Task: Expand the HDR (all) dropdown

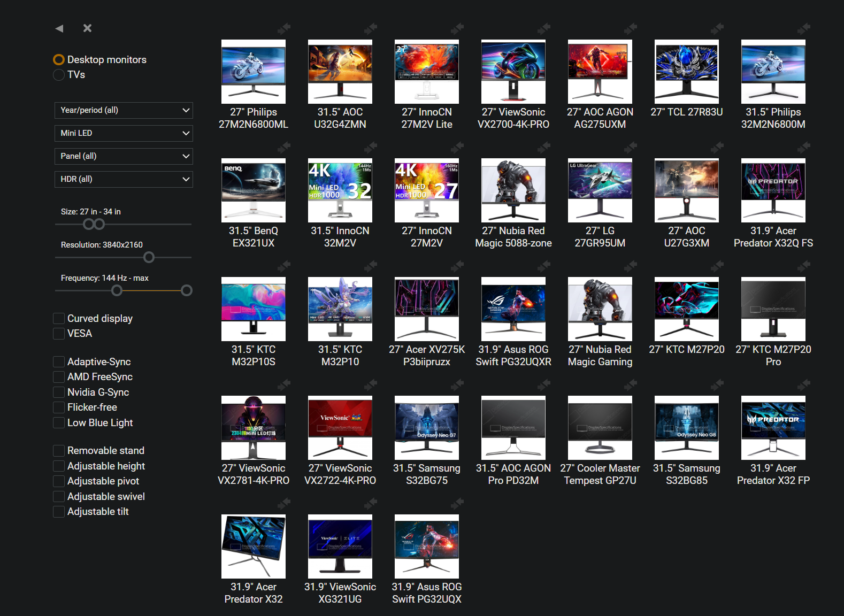Action: click(124, 179)
